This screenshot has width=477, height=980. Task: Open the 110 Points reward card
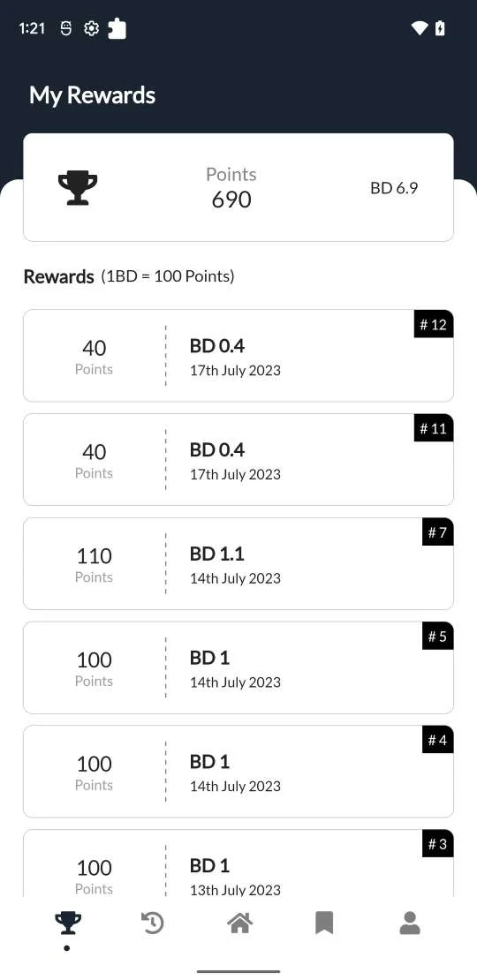pyautogui.click(x=238, y=563)
